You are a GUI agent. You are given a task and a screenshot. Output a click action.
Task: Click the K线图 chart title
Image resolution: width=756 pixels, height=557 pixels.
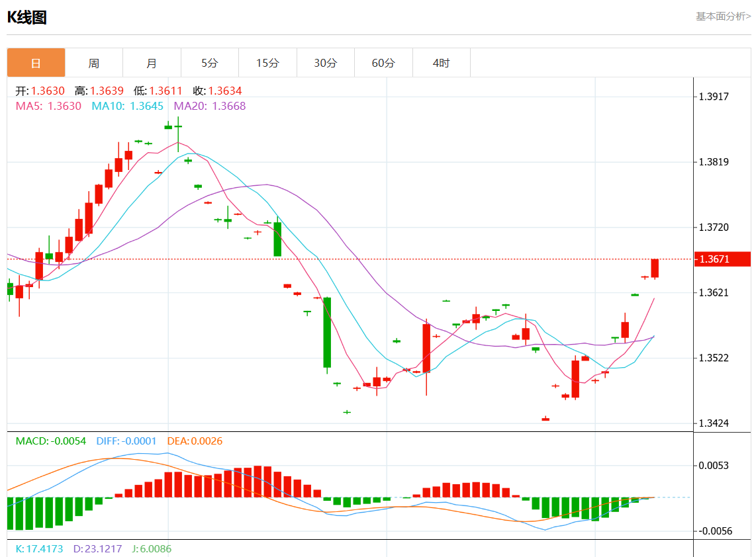tap(27, 18)
